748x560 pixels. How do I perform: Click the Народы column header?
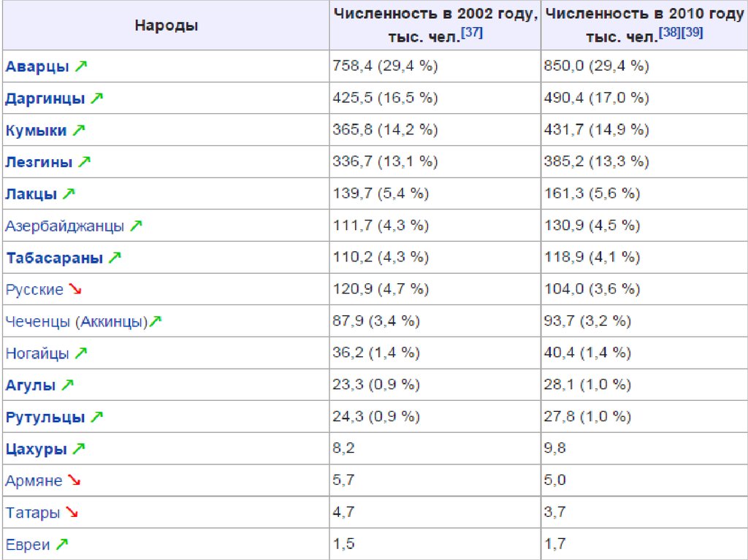166,26
